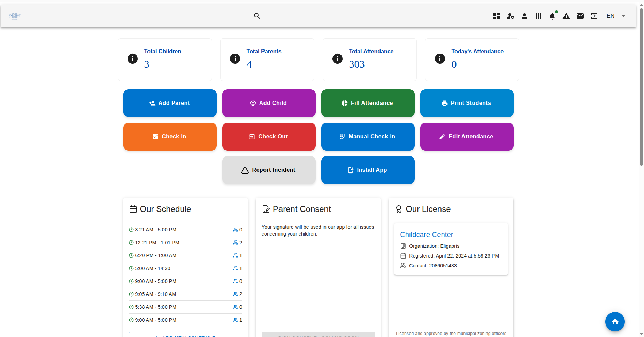The image size is (644, 337).
Task: Open user settings gear icon
Action: tap(511, 16)
